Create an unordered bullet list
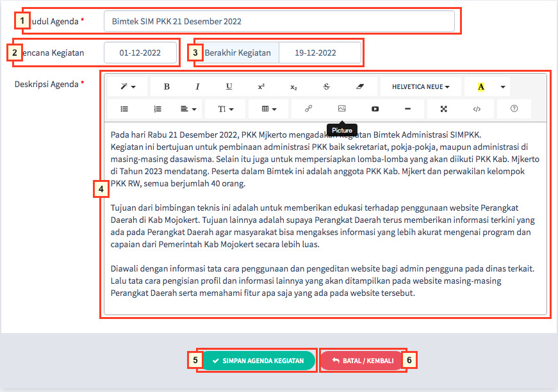The image size is (558, 392). click(x=124, y=109)
